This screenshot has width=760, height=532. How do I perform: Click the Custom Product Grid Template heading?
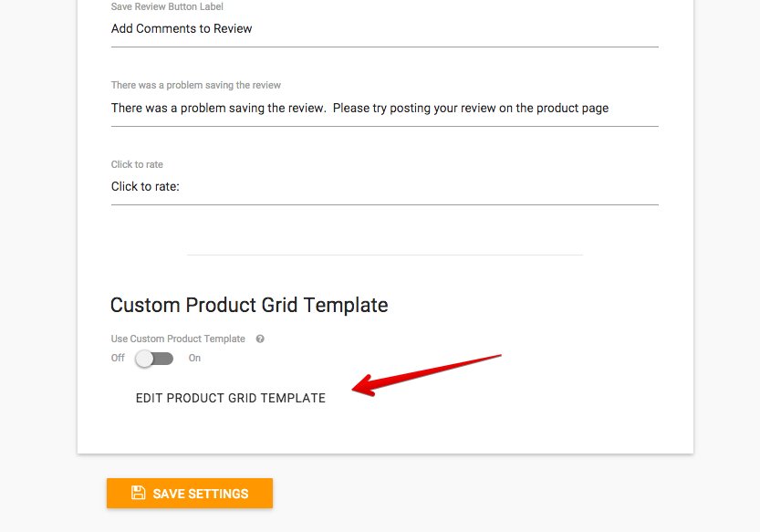pyautogui.click(x=249, y=305)
